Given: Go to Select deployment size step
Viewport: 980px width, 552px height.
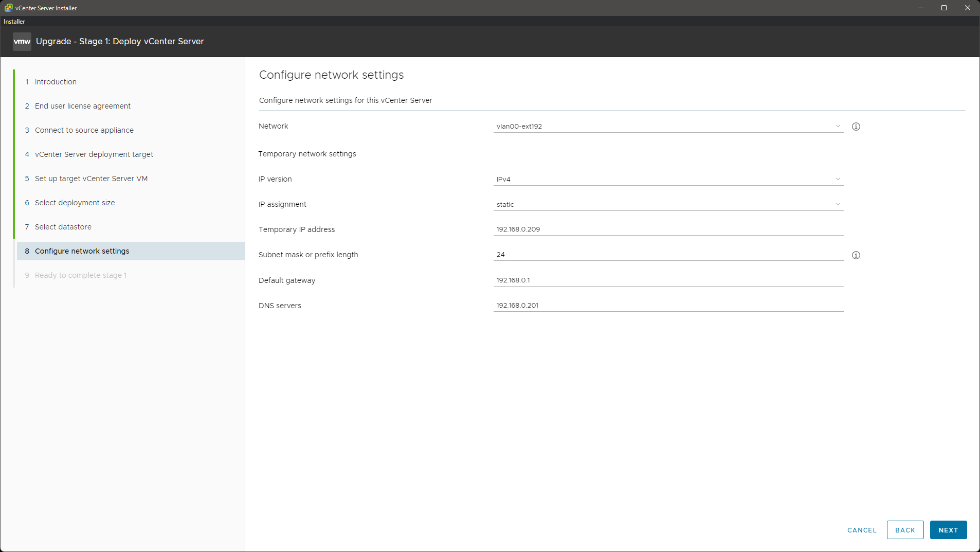Looking at the screenshot, I should coord(75,203).
